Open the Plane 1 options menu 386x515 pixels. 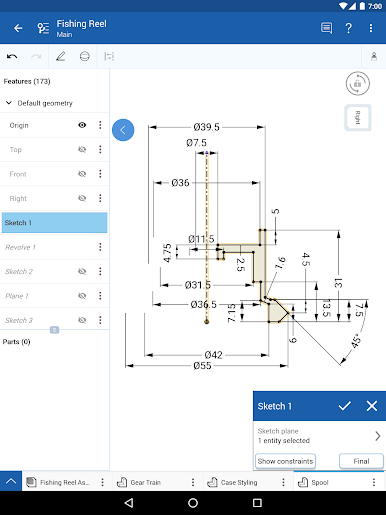(x=100, y=296)
